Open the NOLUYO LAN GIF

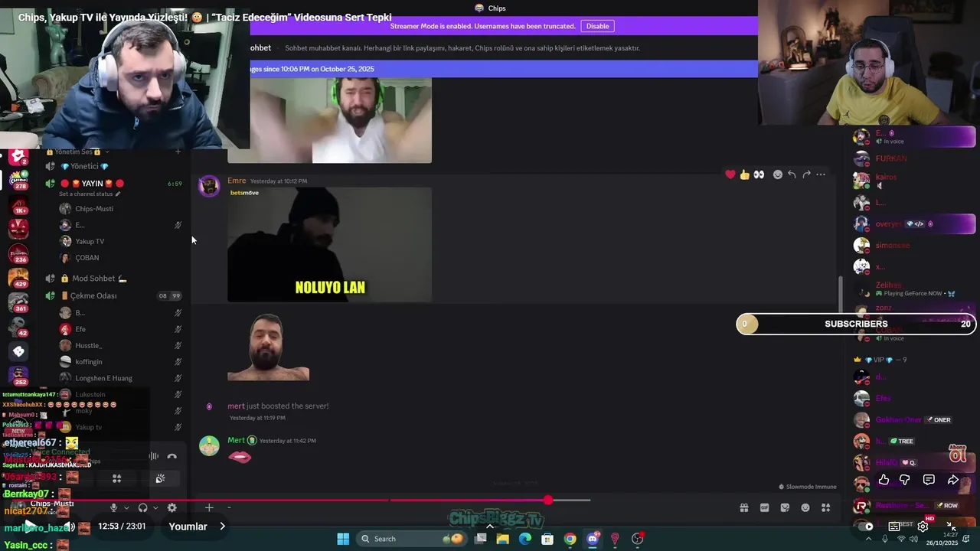(329, 245)
